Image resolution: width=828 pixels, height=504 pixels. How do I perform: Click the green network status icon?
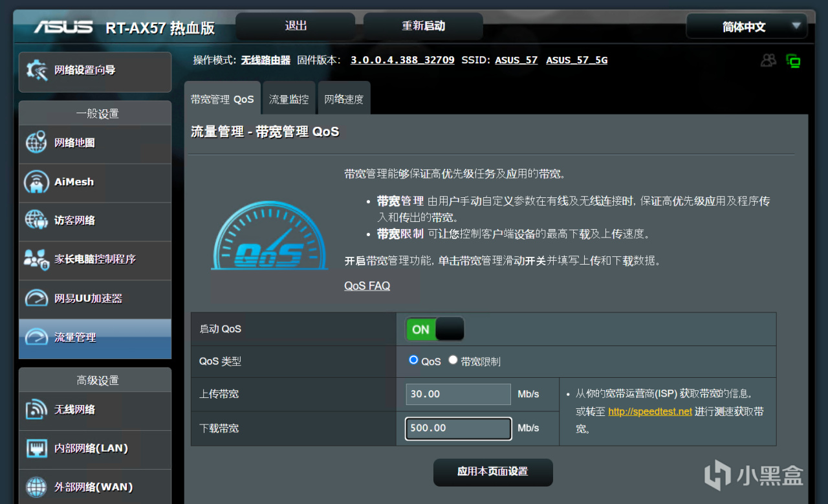[x=794, y=61]
